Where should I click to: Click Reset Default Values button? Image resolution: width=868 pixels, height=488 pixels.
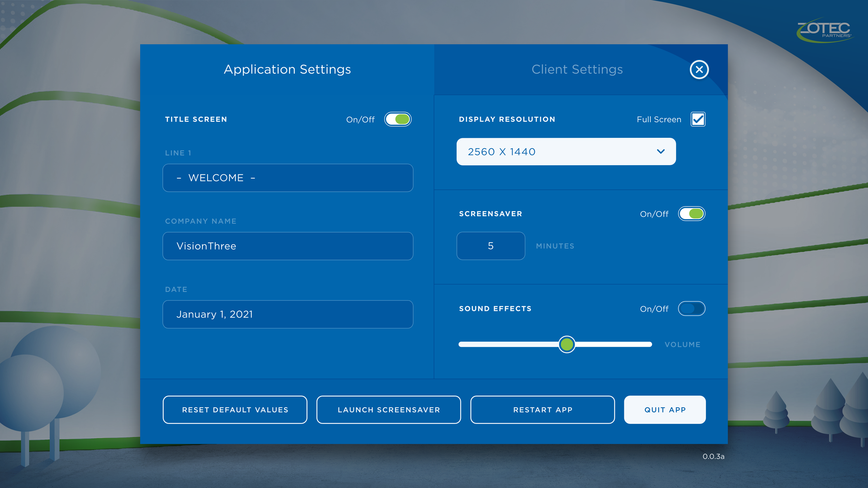[235, 410]
